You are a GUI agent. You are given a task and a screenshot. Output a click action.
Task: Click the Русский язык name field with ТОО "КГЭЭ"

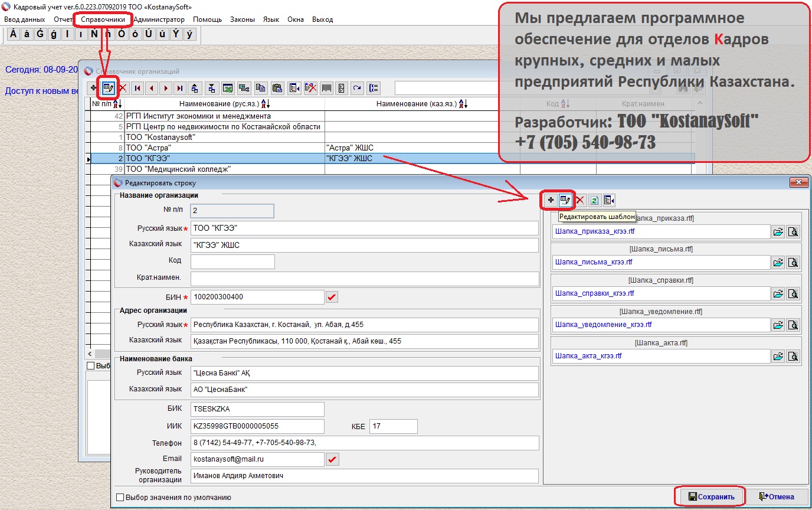click(x=365, y=228)
